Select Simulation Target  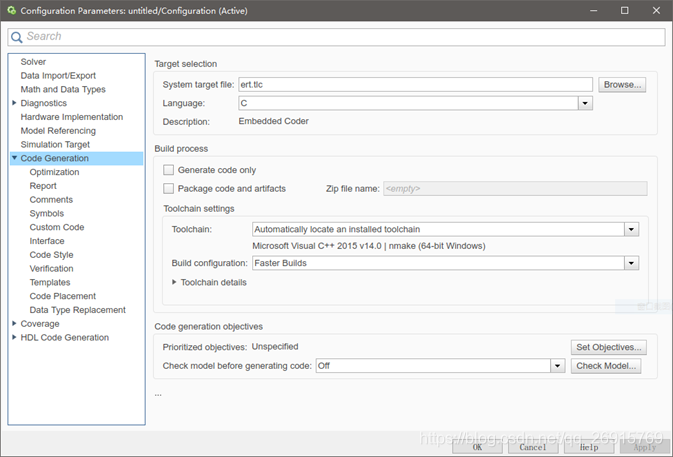(55, 144)
